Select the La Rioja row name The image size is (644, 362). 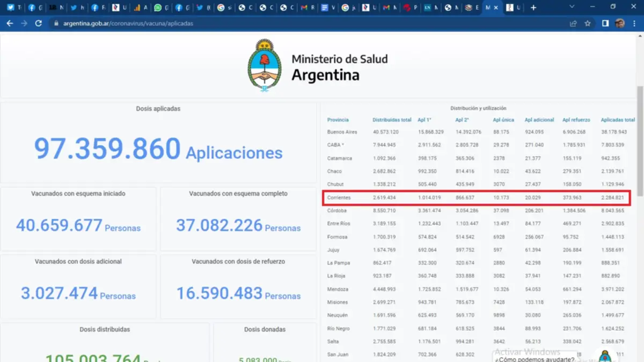[336, 276]
